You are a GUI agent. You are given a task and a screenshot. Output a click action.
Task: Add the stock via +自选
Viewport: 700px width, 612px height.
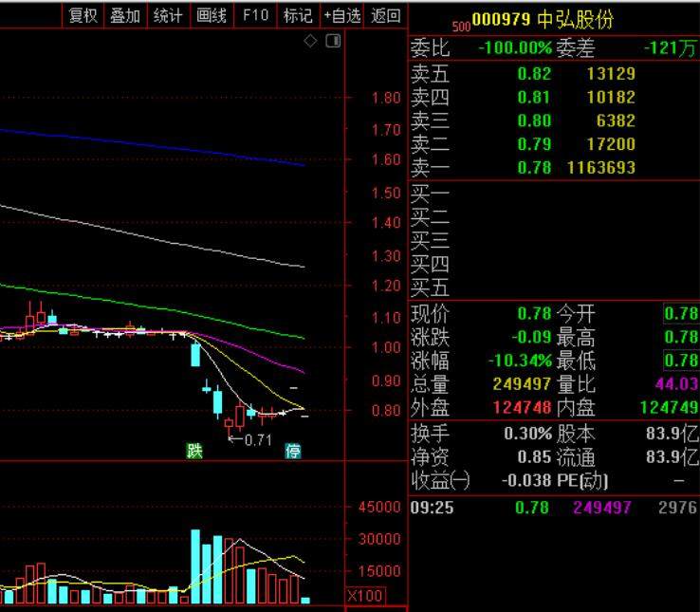coord(341,15)
